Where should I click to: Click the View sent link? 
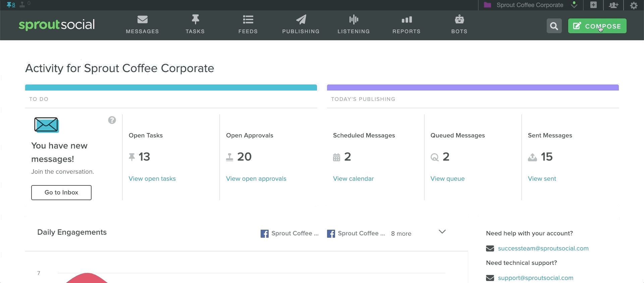pyautogui.click(x=542, y=179)
